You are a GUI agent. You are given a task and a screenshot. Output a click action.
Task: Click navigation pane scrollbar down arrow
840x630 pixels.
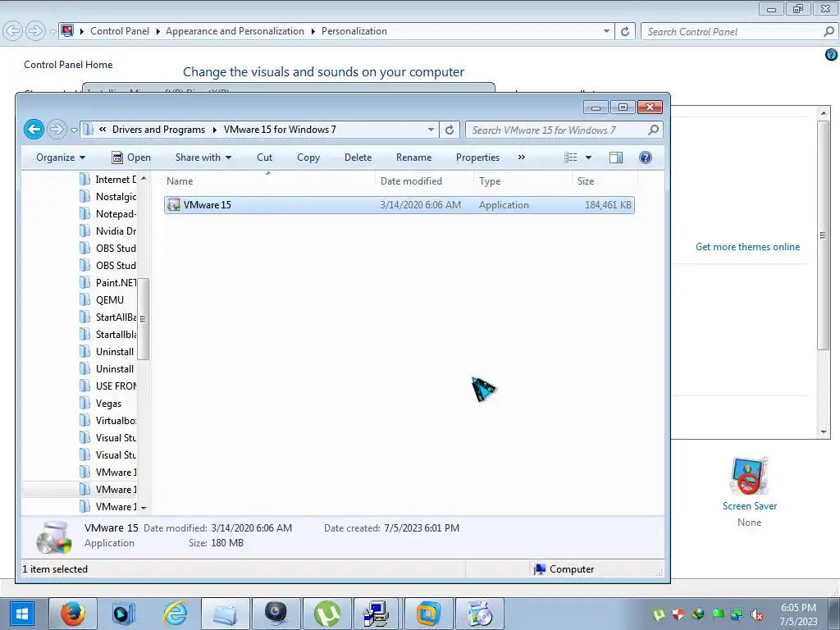[x=143, y=507]
